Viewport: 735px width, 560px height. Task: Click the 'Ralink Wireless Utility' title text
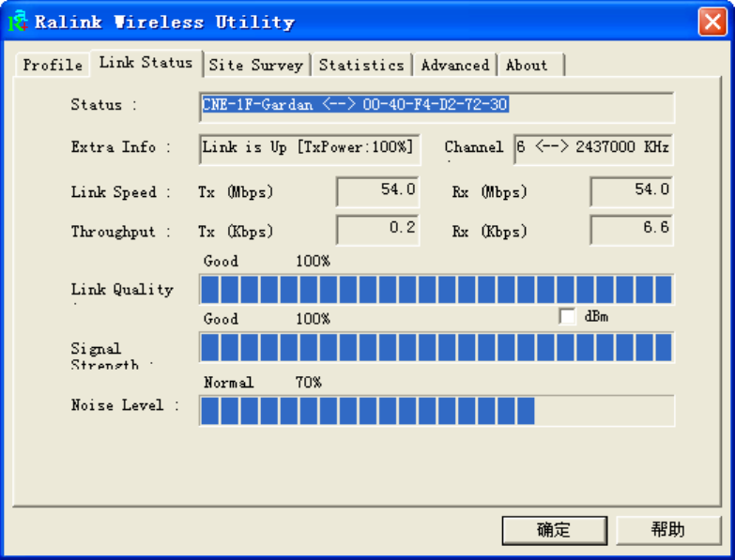tap(164, 22)
